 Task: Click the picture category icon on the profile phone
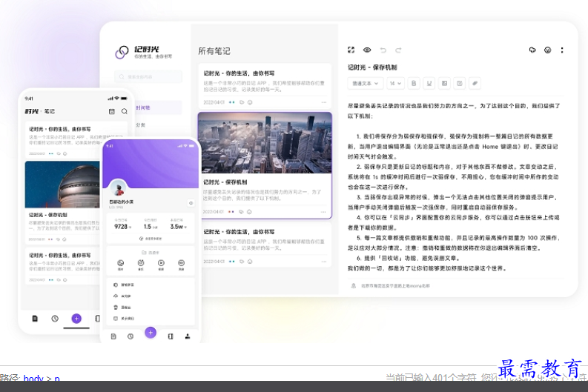[120, 265]
